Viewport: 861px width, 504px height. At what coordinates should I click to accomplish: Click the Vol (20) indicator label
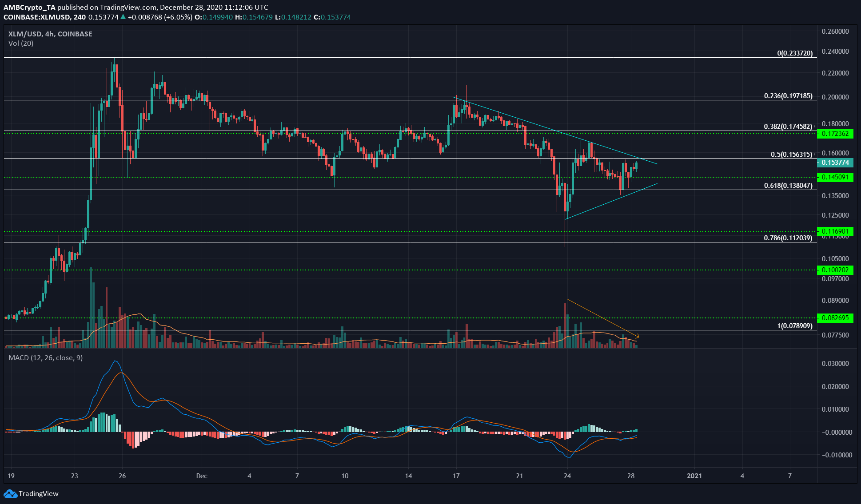click(21, 43)
